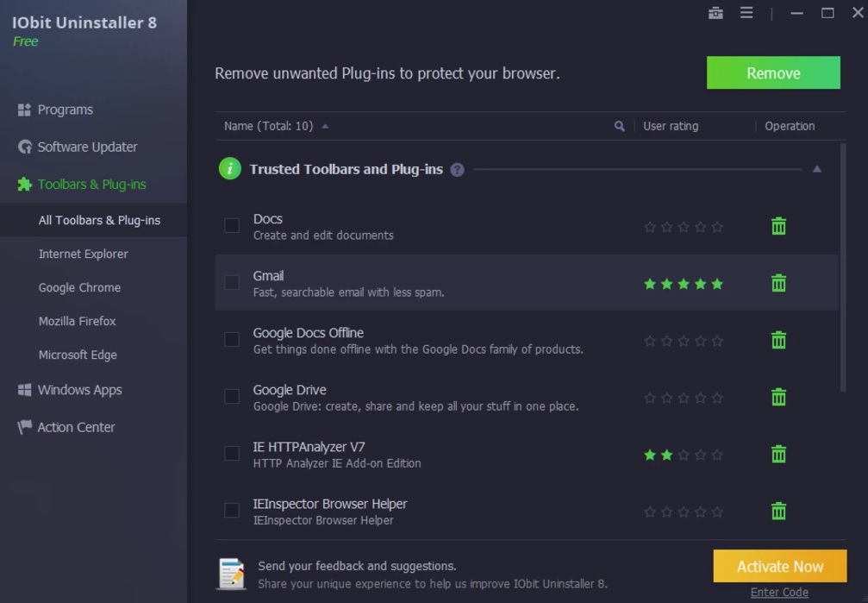Show Mozilla Firefox plug-ins
This screenshot has width=868, height=603.
(x=77, y=322)
